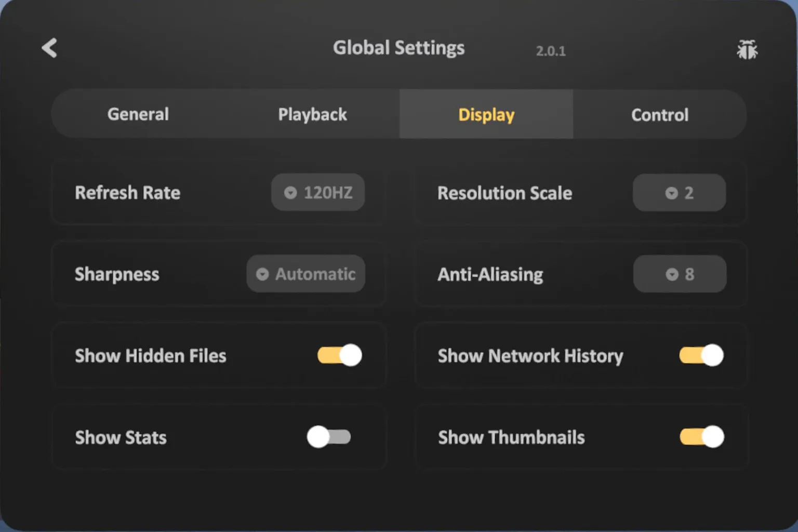The width and height of the screenshot is (798, 532).
Task: Enable the Show Stats toggle
Action: tap(329, 437)
